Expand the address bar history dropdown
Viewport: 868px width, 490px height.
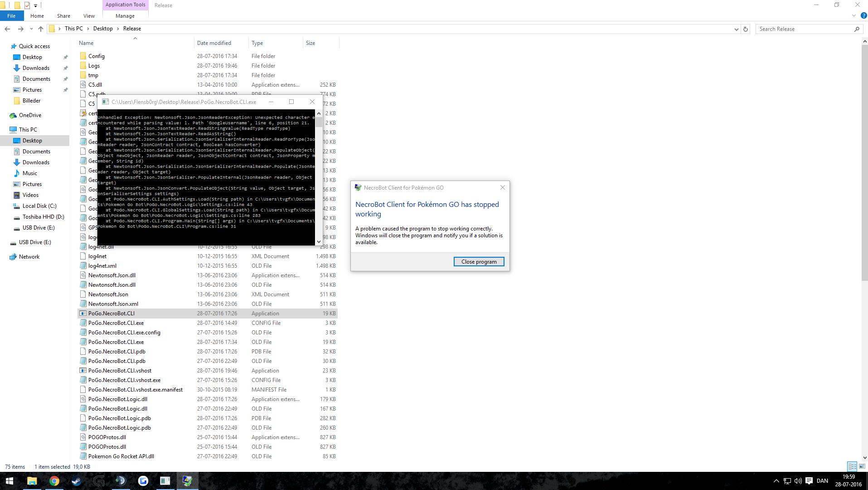736,29
